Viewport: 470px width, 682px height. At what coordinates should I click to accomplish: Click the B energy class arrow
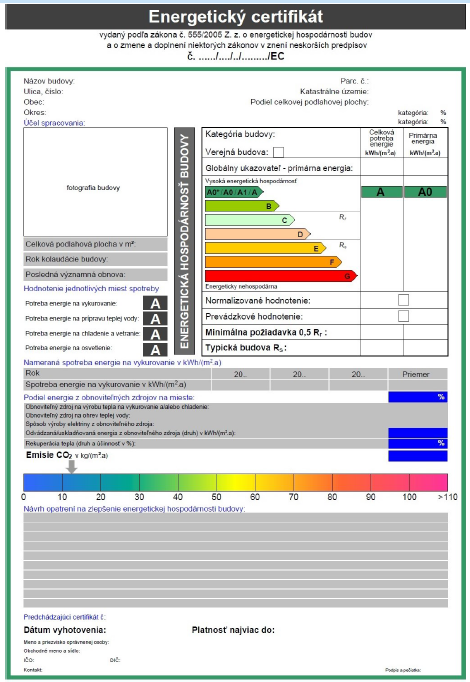[x=242, y=206]
